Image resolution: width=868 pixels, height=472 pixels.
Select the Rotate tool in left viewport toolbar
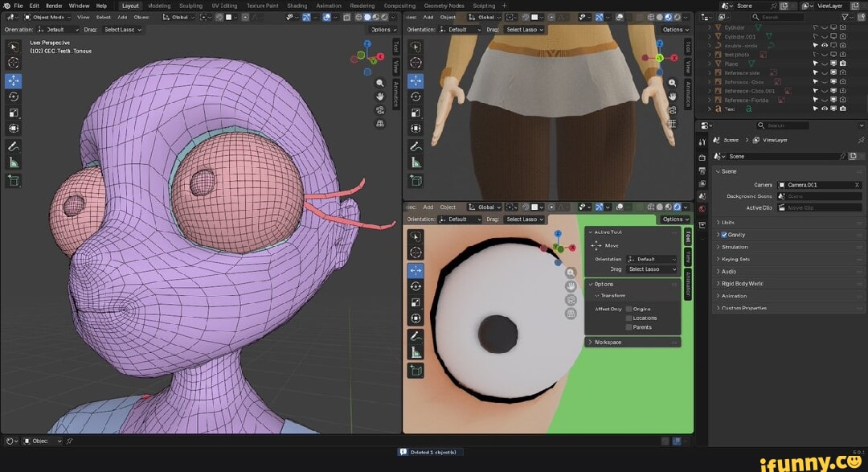(x=14, y=97)
